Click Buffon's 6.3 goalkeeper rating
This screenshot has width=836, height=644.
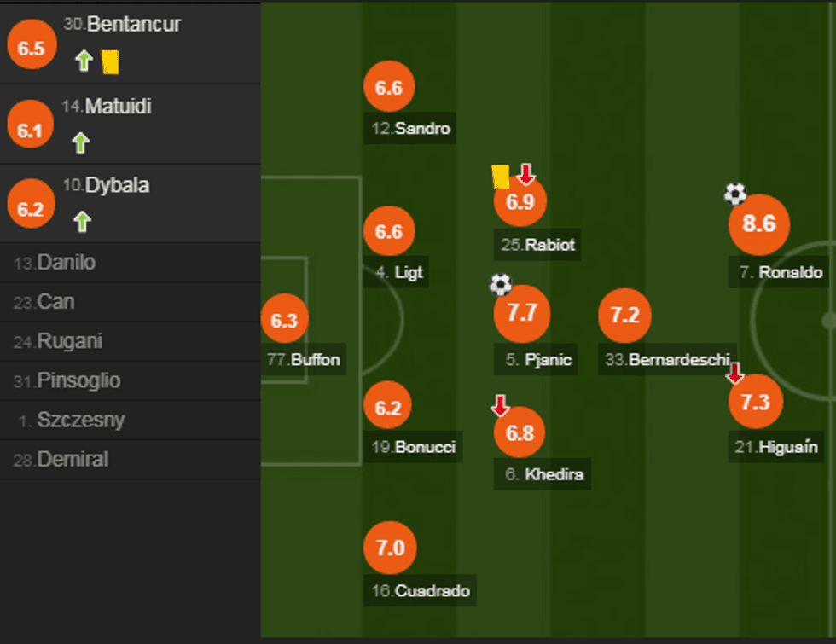tap(284, 321)
